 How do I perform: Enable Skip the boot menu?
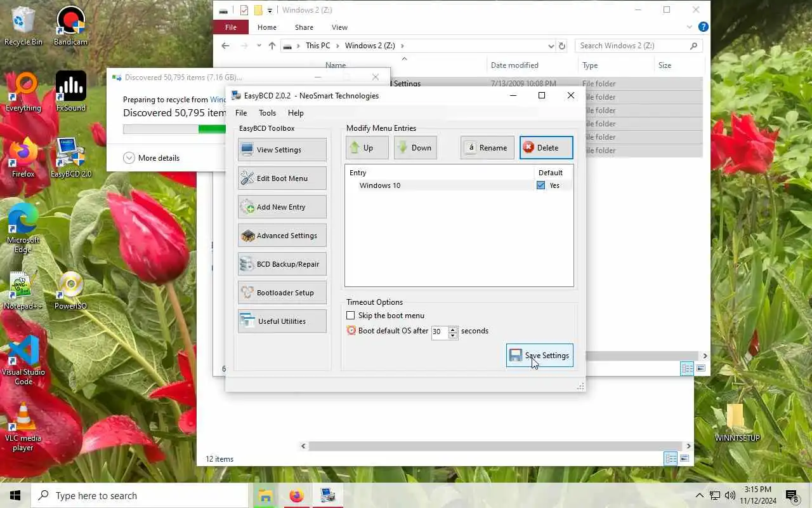(350, 316)
